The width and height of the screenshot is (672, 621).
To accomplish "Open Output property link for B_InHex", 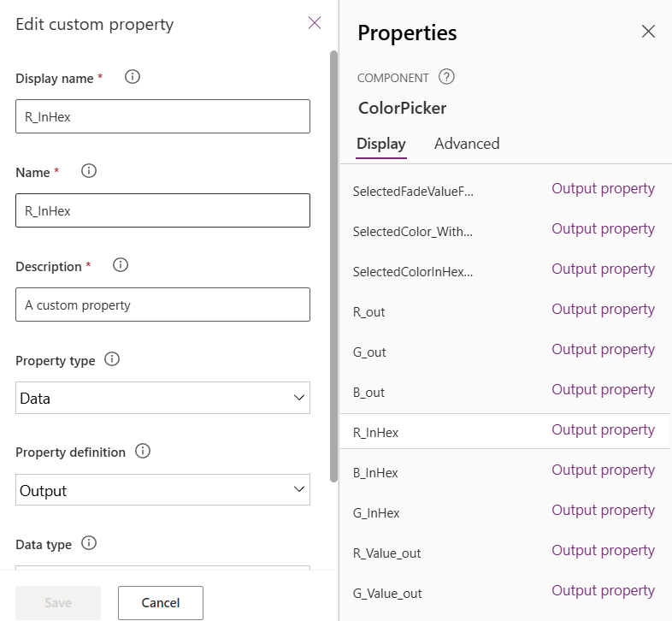I will tap(603, 470).
